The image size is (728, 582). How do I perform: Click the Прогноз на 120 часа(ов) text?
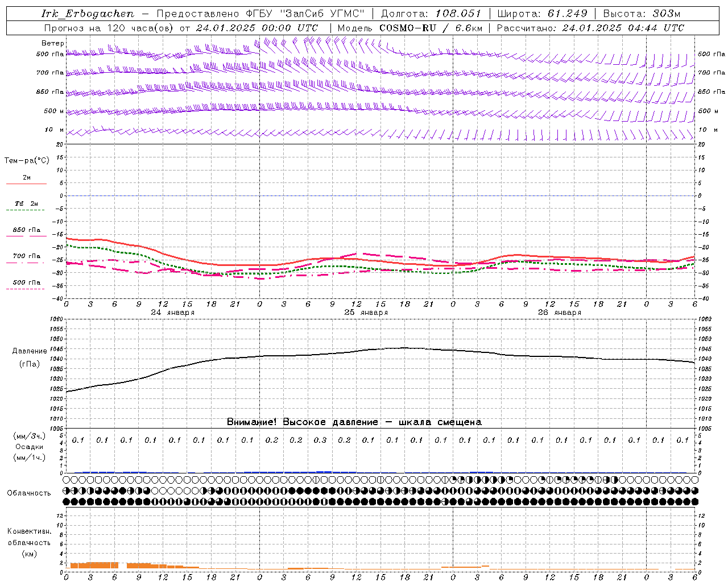click(110, 28)
